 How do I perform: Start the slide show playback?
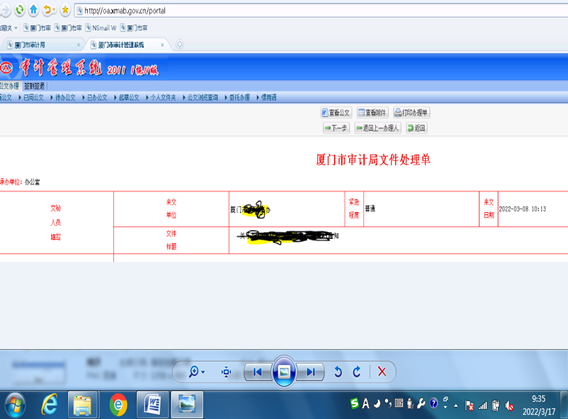pyautogui.click(x=284, y=372)
